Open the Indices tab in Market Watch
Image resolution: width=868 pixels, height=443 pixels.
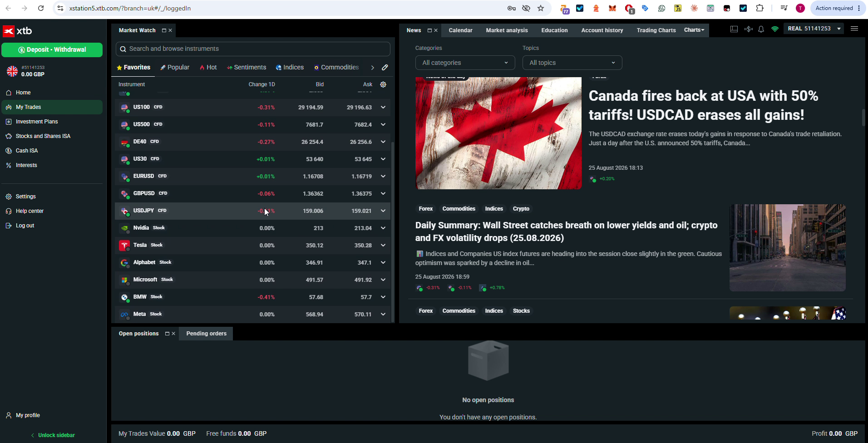pyautogui.click(x=290, y=67)
